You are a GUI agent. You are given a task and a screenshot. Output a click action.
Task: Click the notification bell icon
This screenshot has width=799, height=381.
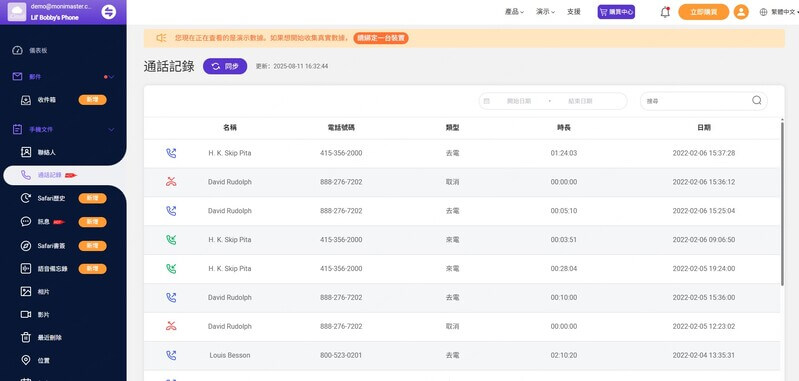pos(665,12)
